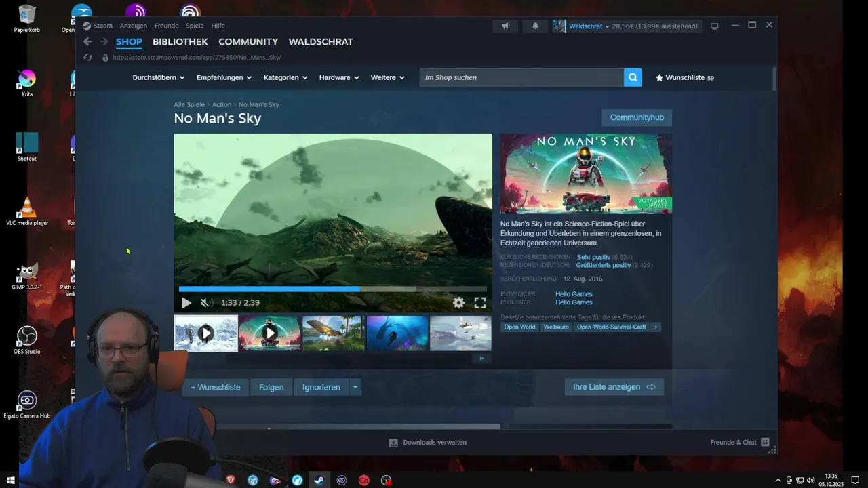Click the Open-World-Survival-Craft tag

point(611,327)
